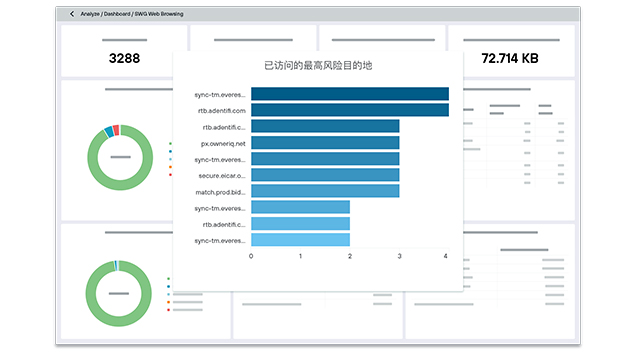Image resolution: width=640 pixels, height=360 pixels.
Task: Toggle the light-blue legend entry of the lower donut
Action: pos(169,294)
